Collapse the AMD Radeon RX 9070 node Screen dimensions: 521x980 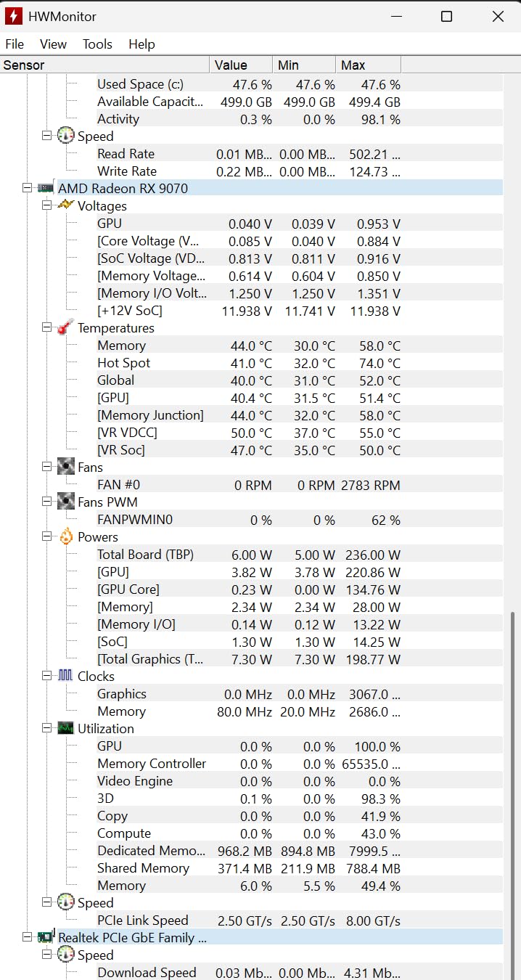point(27,188)
